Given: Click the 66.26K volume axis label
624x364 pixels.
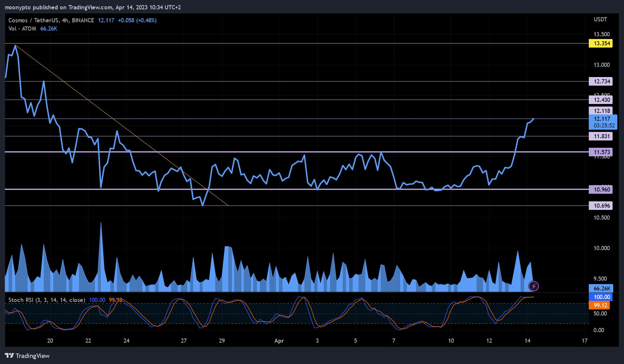Looking at the screenshot, I should click(x=601, y=289).
